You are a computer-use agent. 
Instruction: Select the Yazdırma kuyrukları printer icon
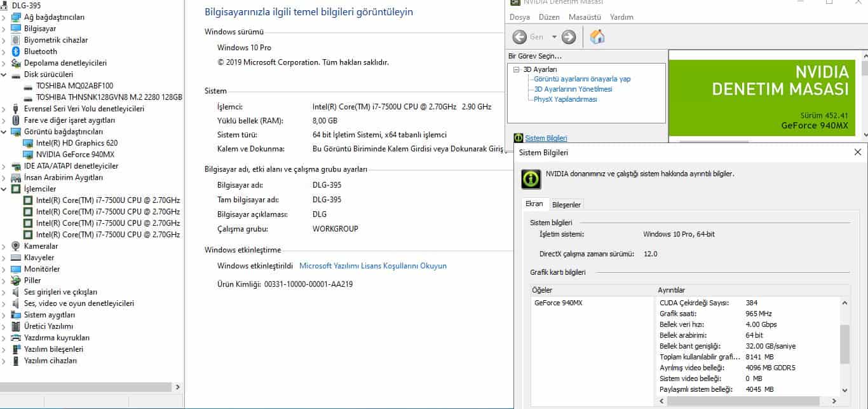(x=16, y=338)
